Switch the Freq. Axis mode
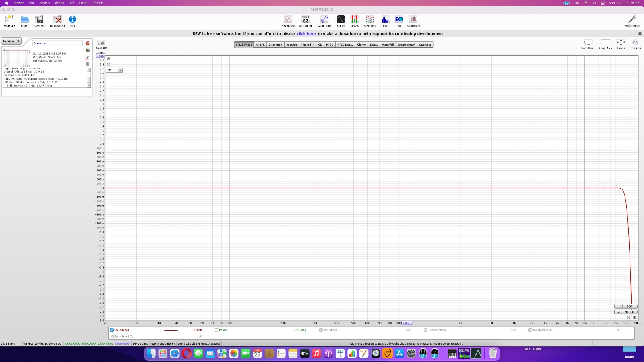The width and height of the screenshot is (644, 362). click(605, 44)
